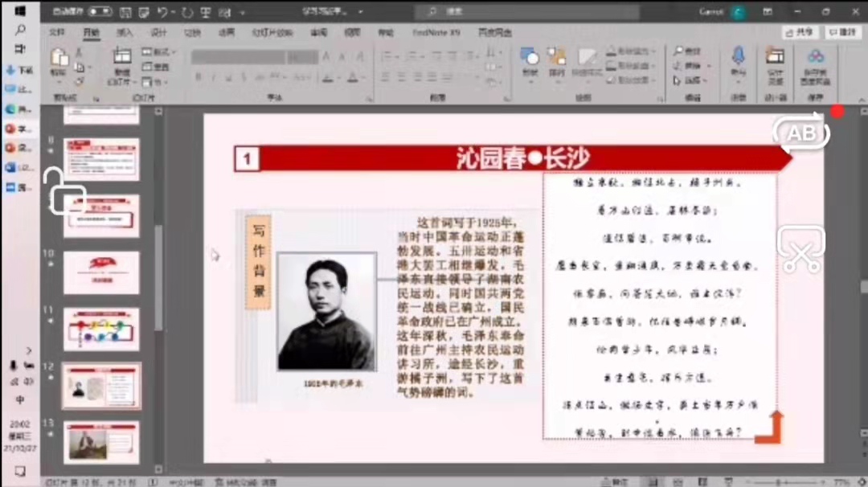Open the Design ribbon tab

158,33
